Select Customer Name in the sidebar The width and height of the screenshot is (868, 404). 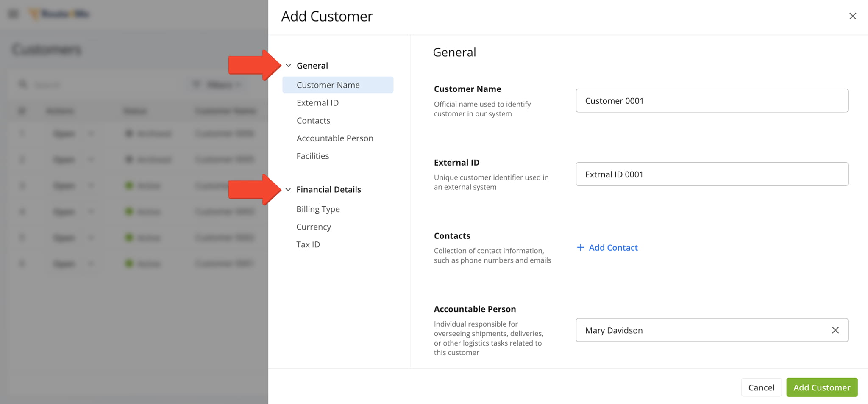328,85
